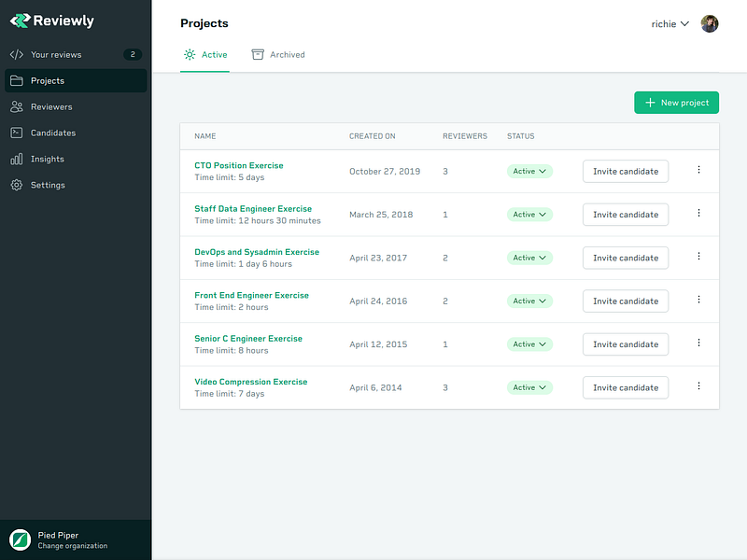
Task: Click Change organization under Pied Piper
Action: tap(73, 546)
